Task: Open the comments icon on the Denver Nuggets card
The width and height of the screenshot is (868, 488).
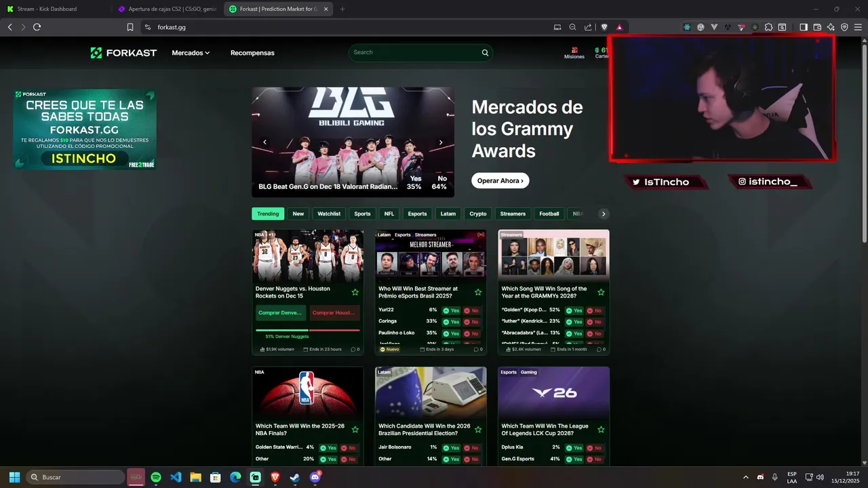Action: click(x=355, y=350)
